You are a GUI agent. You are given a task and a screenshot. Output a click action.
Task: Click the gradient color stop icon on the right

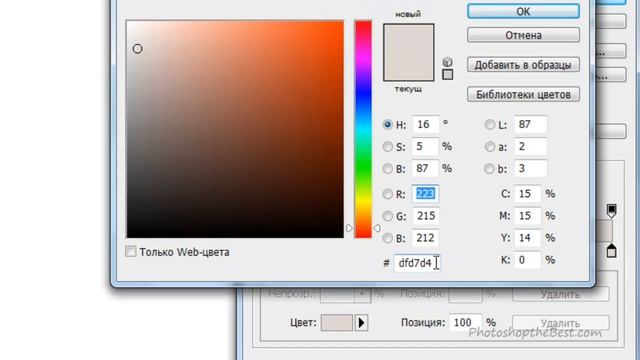click(611, 250)
